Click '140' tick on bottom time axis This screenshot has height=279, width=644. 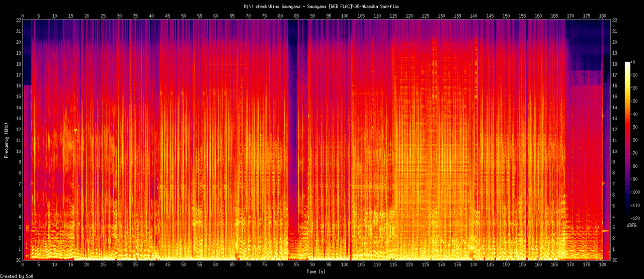point(474,265)
